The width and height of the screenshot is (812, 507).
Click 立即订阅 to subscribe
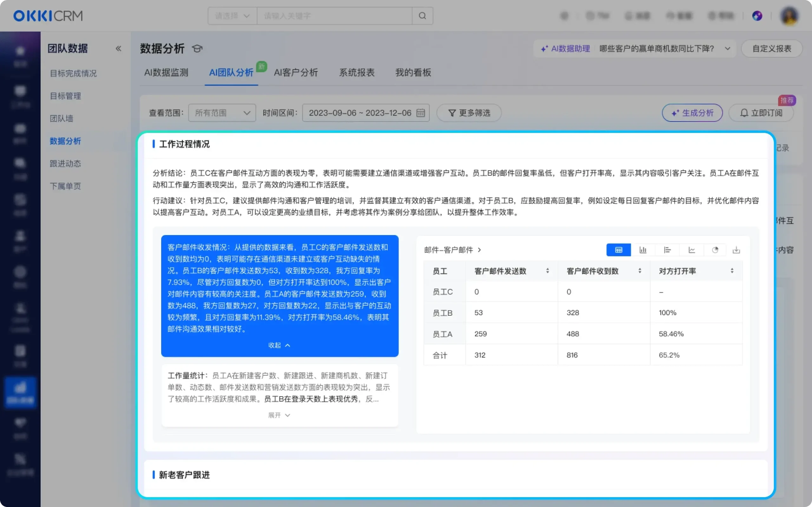click(761, 113)
